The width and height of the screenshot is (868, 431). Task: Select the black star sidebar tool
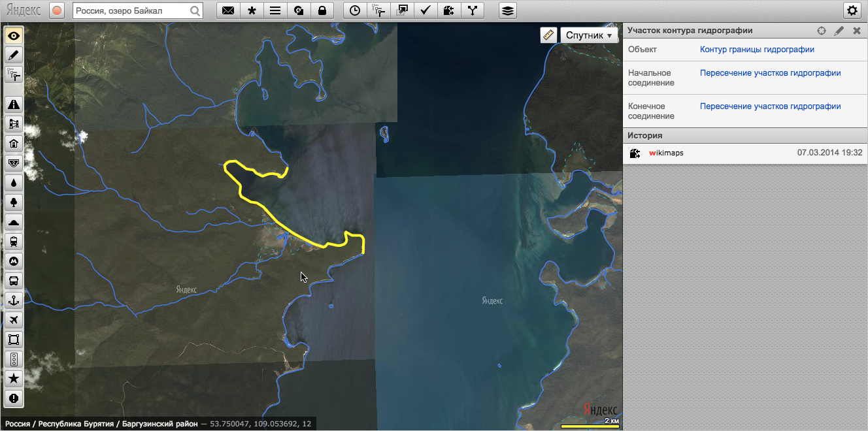point(14,379)
